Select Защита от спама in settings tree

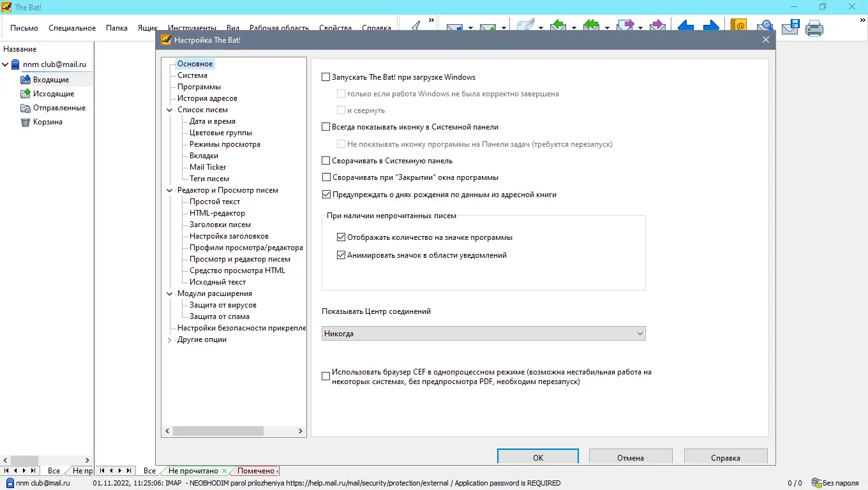(220, 316)
